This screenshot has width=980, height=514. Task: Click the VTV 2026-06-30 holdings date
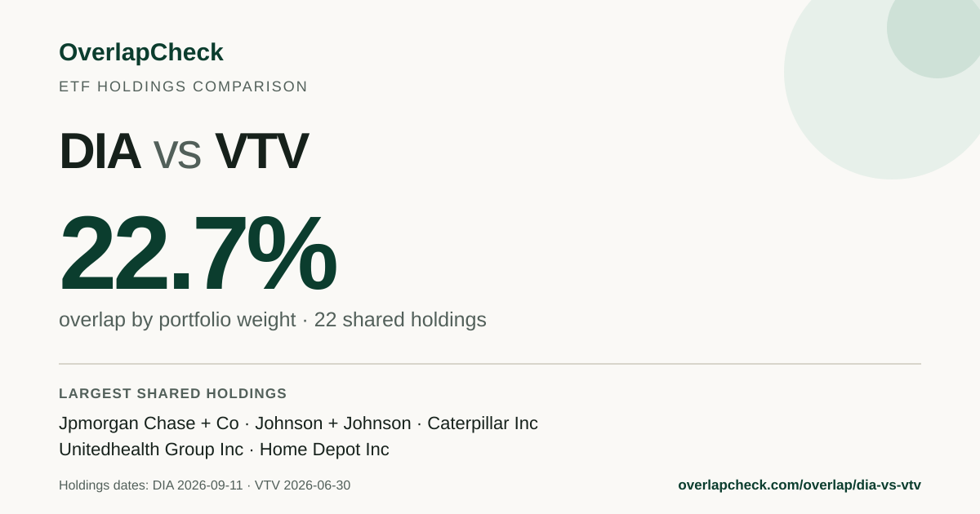[302, 485]
